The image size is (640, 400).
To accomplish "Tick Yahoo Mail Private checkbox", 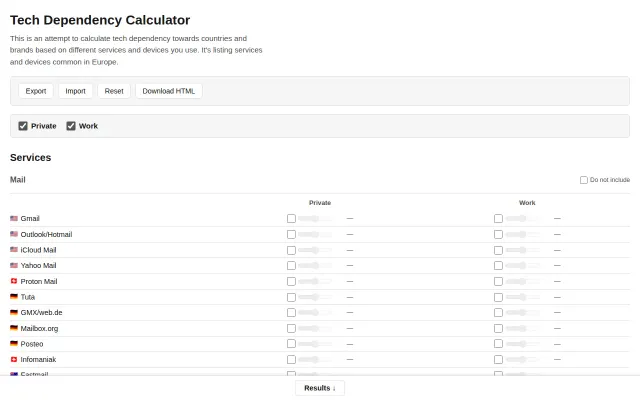I will [x=291, y=265].
